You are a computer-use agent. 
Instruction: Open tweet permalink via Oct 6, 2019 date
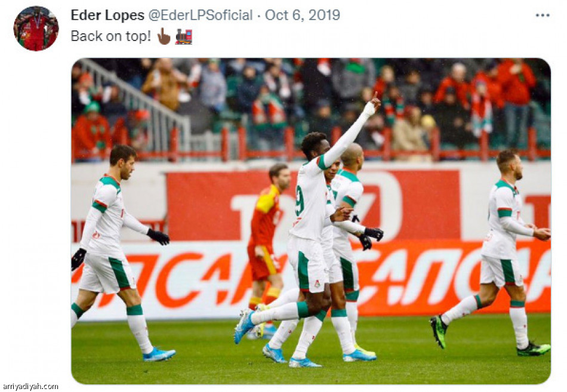point(303,15)
